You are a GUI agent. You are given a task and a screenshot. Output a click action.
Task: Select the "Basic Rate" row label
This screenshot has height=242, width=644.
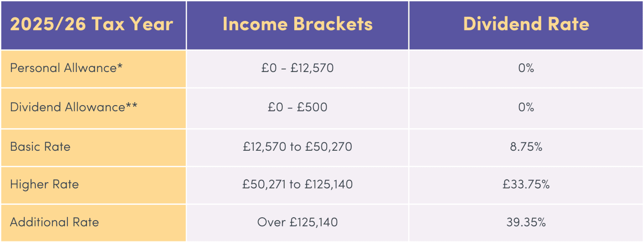pyautogui.click(x=40, y=147)
